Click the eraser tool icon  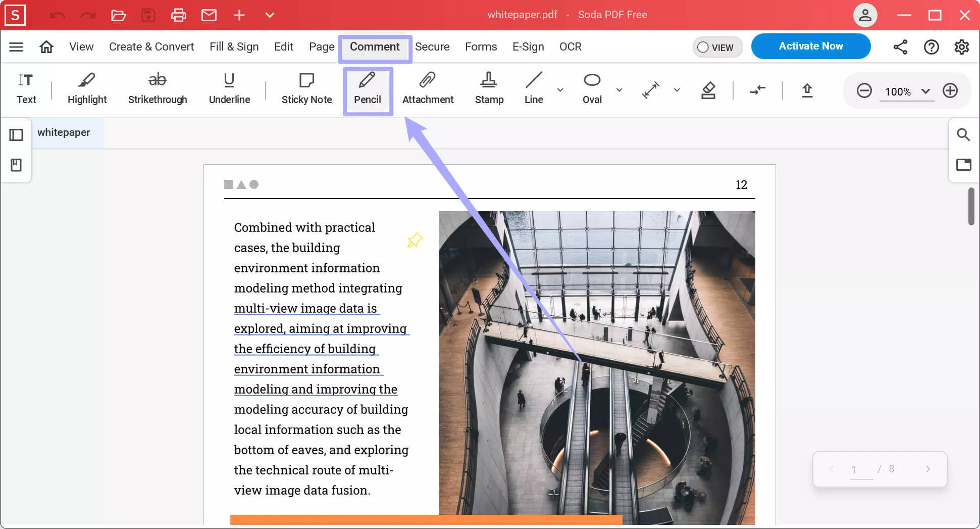(x=708, y=90)
